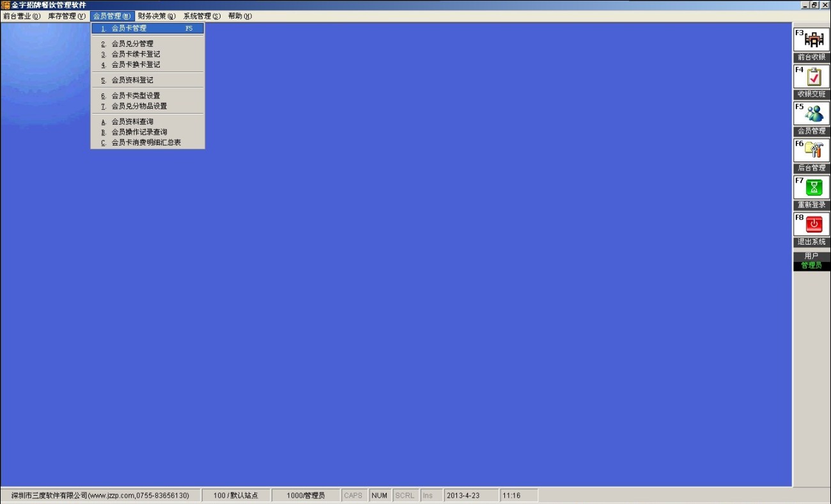This screenshot has width=831, height=504.
Task: Click the 前台收银 label in sidebar
Action: [x=811, y=57]
